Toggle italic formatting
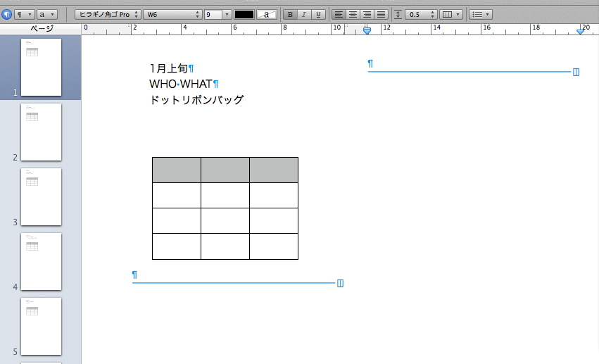The width and height of the screenshot is (599, 364). 304,15
